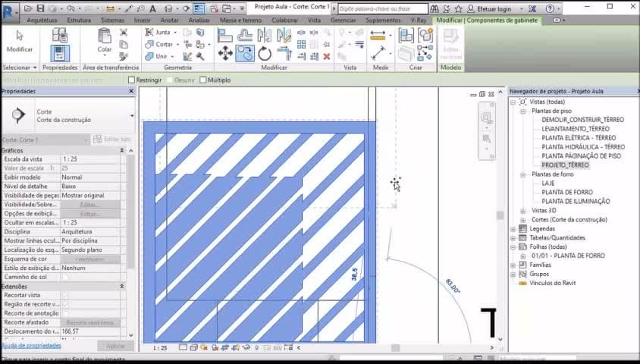This screenshot has width=640, height=364.
Task: Open the Cortar geometry dropdown arrow
Action: [177, 45]
